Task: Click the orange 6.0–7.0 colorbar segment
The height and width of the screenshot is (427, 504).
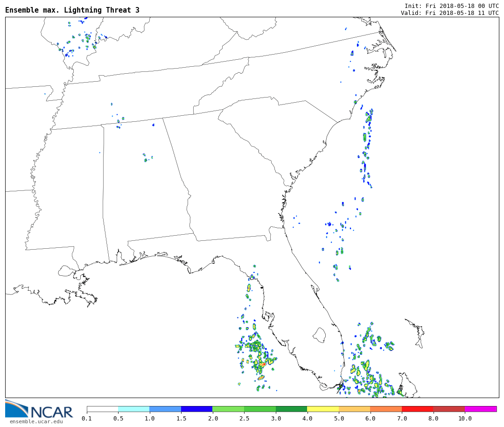Action: pyautogui.click(x=386, y=409)
